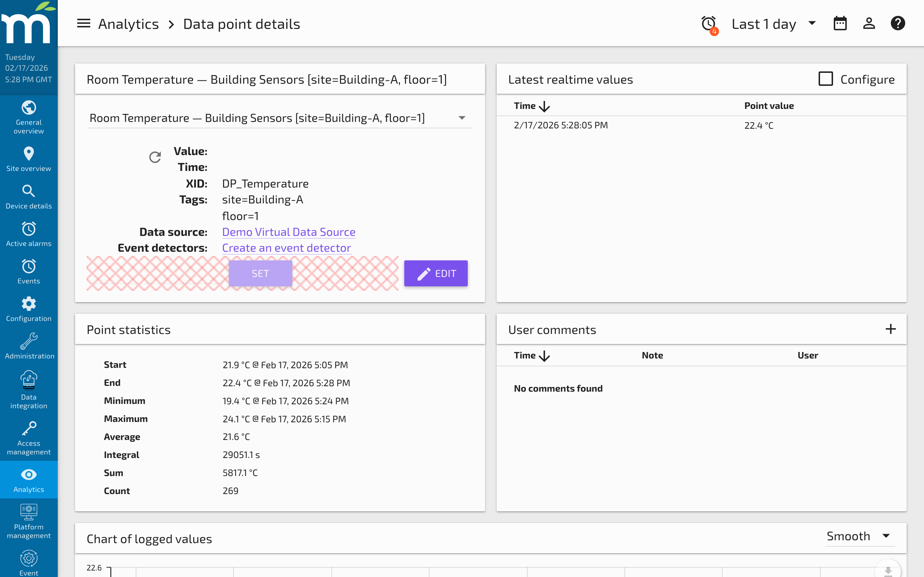924x577 pixels.
Task: Enable Configure for Latest realtime values
Action: point(825,79)
